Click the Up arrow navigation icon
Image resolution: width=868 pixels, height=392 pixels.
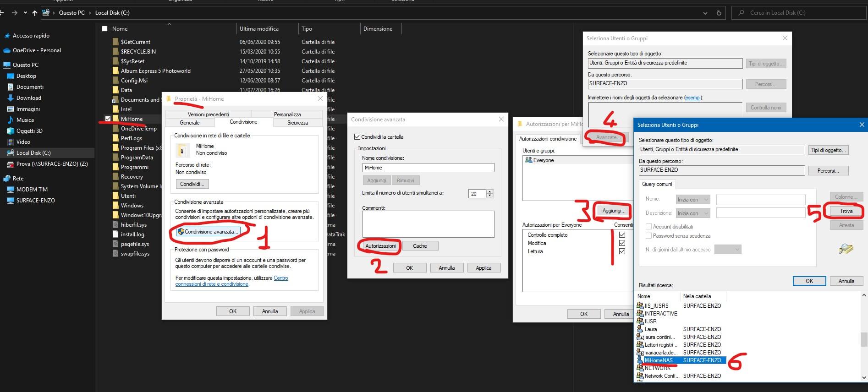tap(35, 13)
